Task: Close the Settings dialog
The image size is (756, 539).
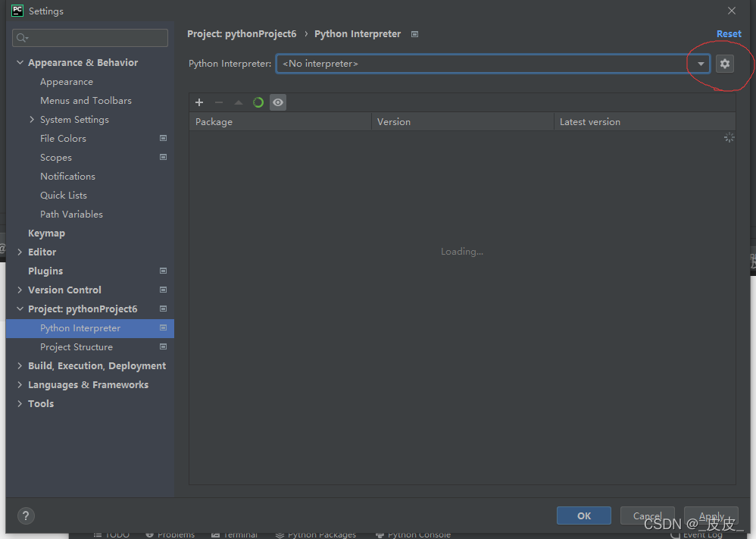Action: [x=732, y=11]
